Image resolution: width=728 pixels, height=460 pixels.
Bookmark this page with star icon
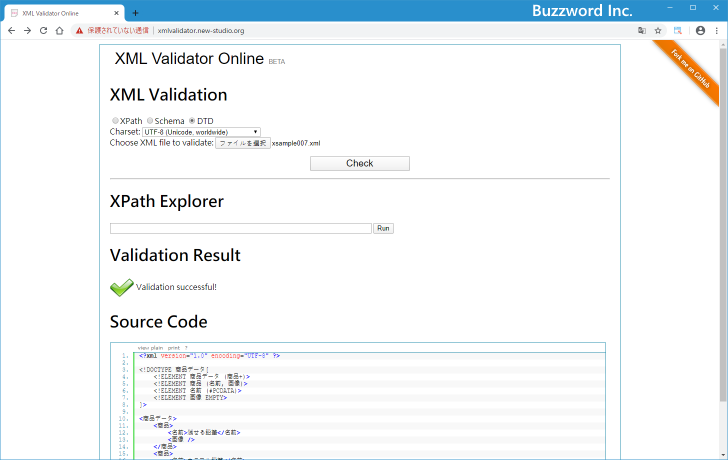[x=658, y=31]
